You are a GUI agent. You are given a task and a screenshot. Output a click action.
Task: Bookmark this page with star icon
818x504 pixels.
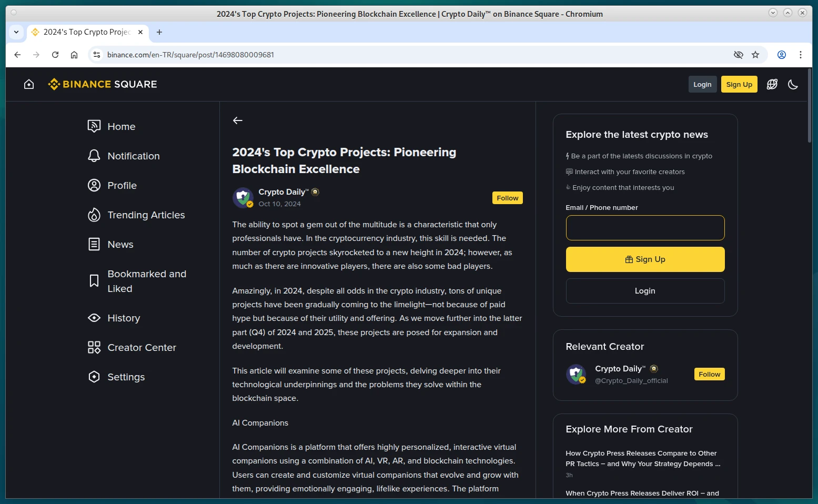point(755,55)
